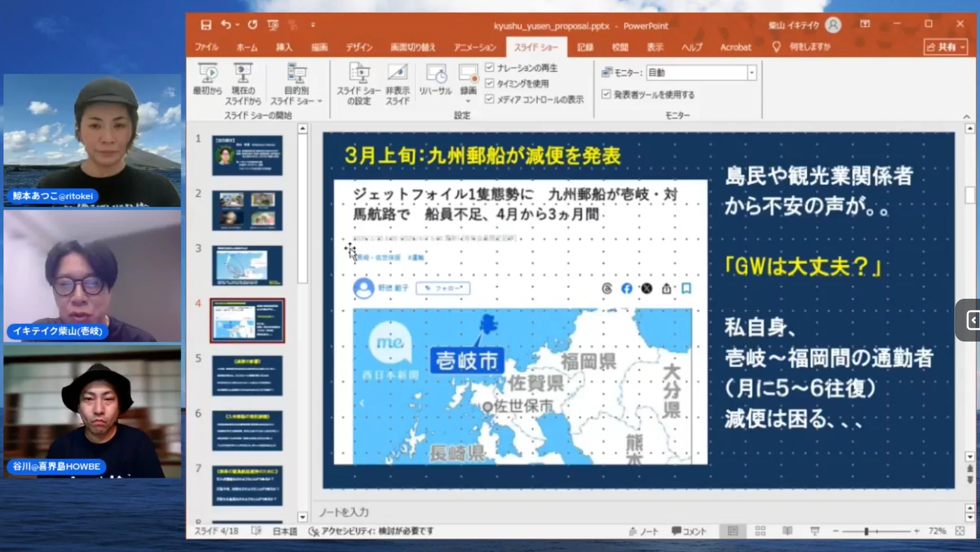
Task: Switch to the Animations (アニメーション) tab
Action: (x=475, y=47)
